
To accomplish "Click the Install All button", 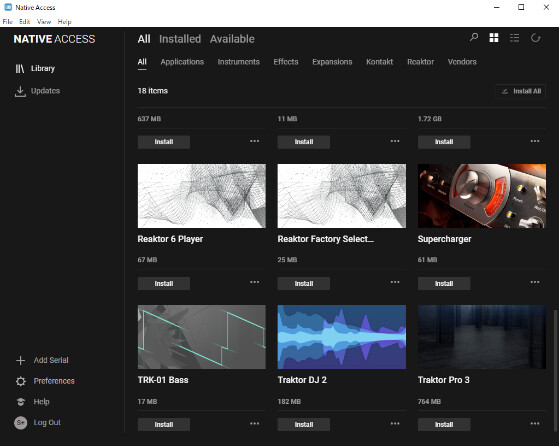I will pyautogui.click(x=520, y=91).
